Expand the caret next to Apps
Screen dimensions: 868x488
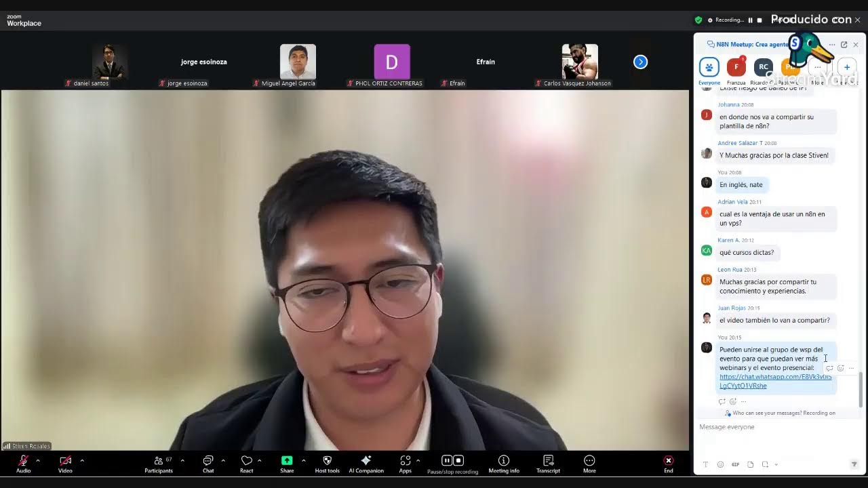[418, 460]
